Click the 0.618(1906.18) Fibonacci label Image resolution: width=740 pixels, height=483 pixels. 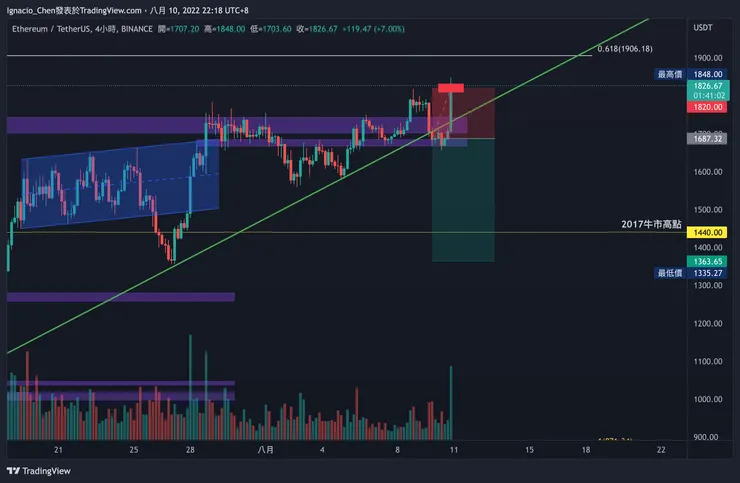(x=625, y=49)
